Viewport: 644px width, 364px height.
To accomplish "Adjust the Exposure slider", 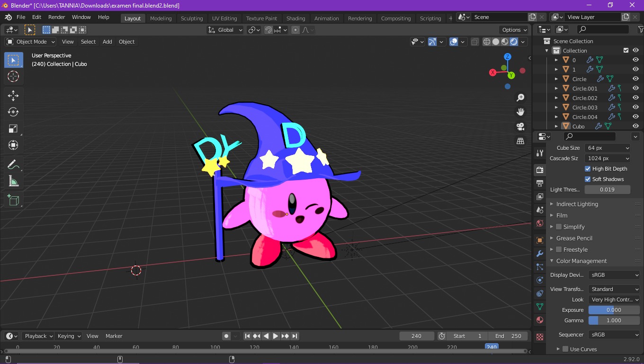I will pos(614,310).
